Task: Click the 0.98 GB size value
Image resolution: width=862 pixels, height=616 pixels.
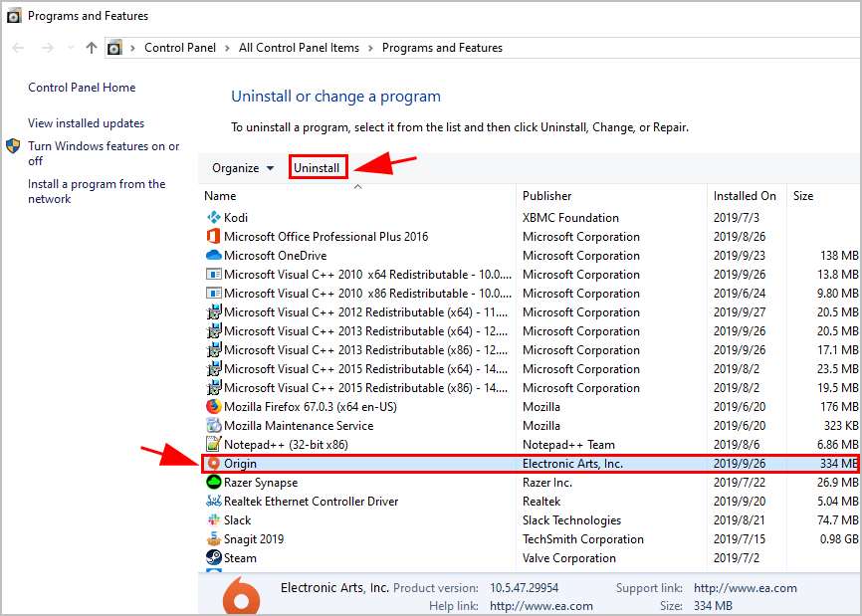Action: pos(839,539)
